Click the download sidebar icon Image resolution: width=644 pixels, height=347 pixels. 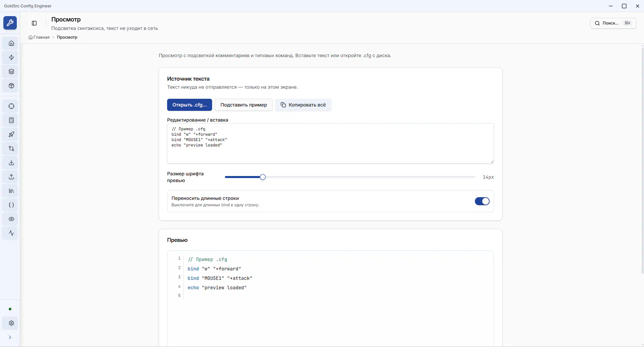(x=11, y=163)
